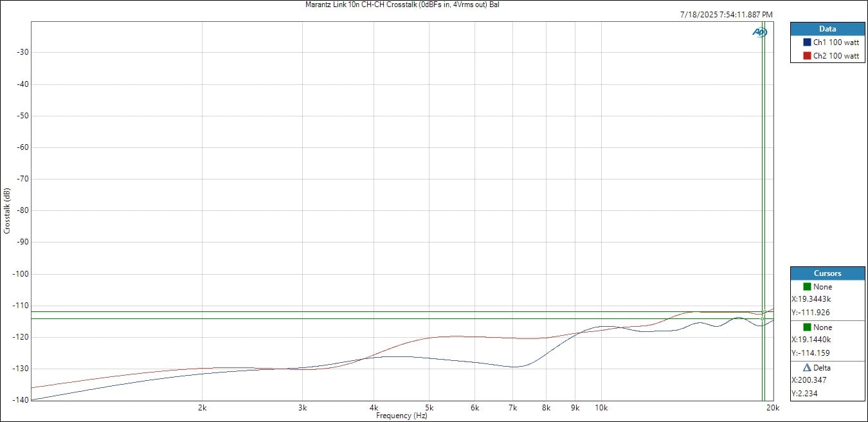Click the Cursors panel header
868x422 pixels.
[x=827, y=273]
